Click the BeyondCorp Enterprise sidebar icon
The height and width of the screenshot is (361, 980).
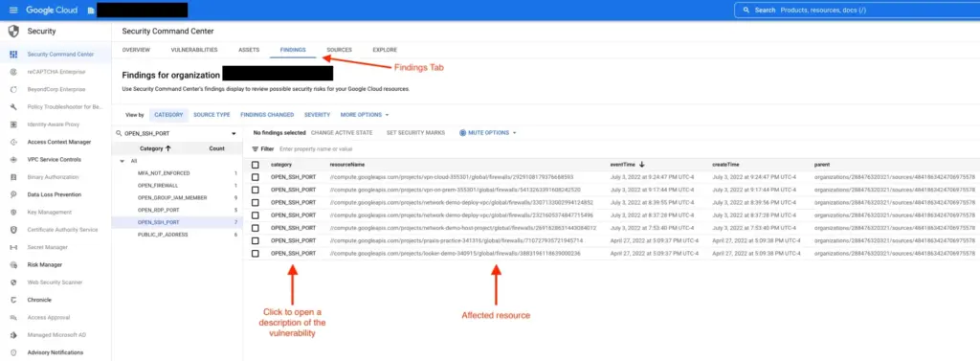(13, 89)
